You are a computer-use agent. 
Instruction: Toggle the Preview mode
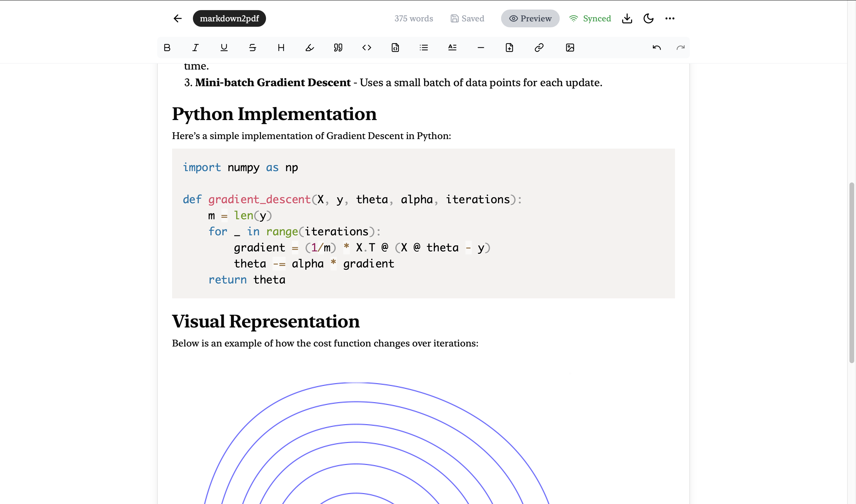coord(530,18)
